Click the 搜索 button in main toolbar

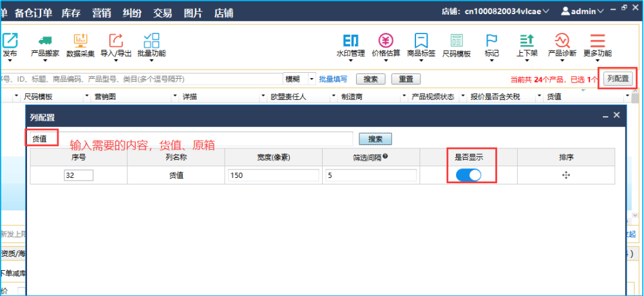tap(370, 79)
